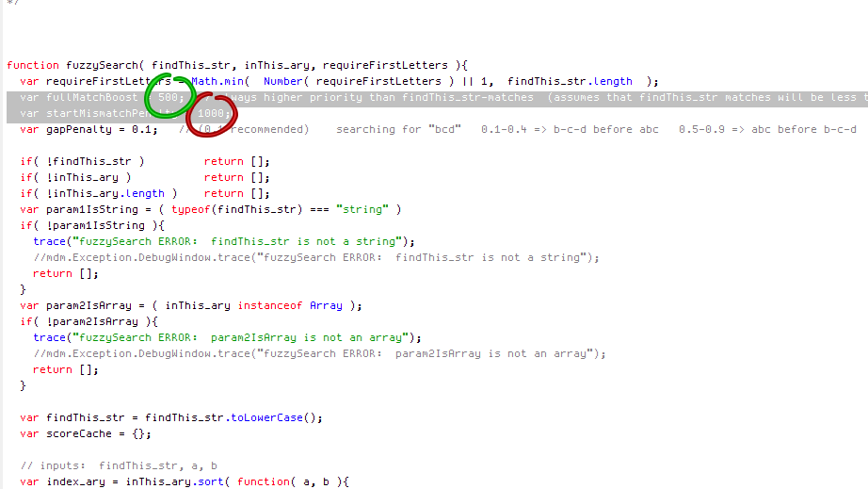Viewport: 868px width, 489px height.
Task: Click the typeof keyword in param1IsString line
Action: click(190, 210)
